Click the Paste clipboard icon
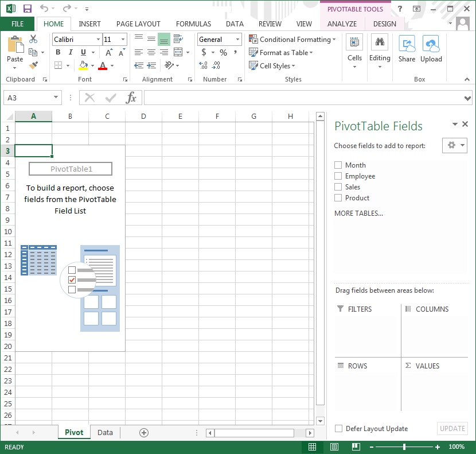476x454 pixels. tap(15, 44)
